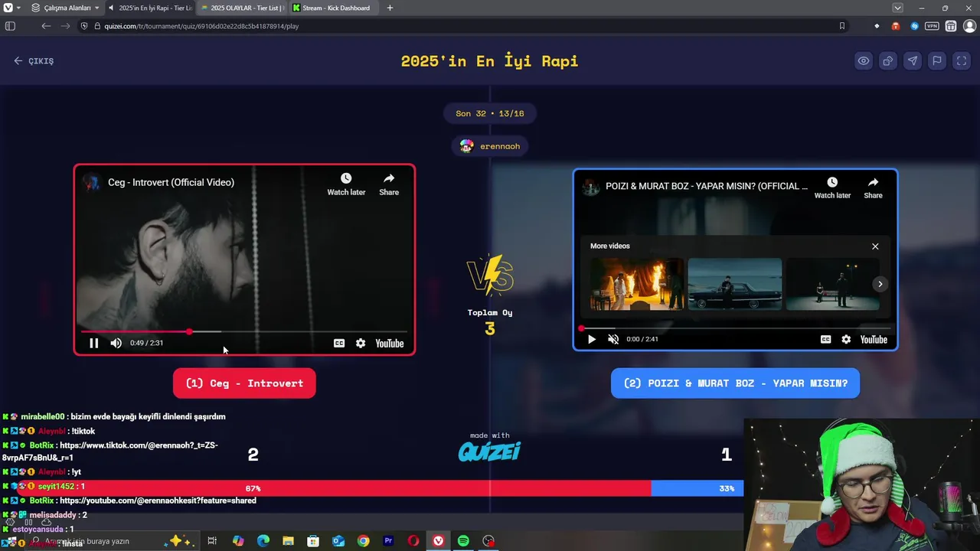This screenshot has width=980, height=551.
Task: Vote for (2) POIZI & MURAT BOZ - YAPAR MISIN?
Action: (x=735, y=383)
